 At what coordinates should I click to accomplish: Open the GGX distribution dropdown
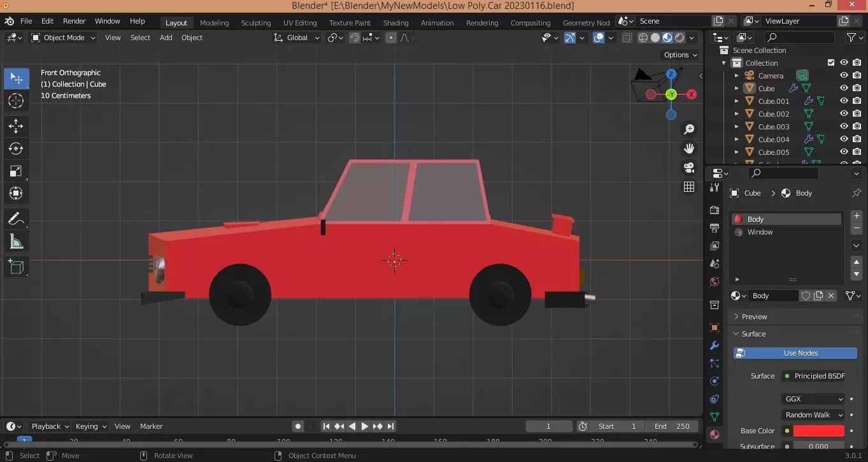click(x=813, y=399)
